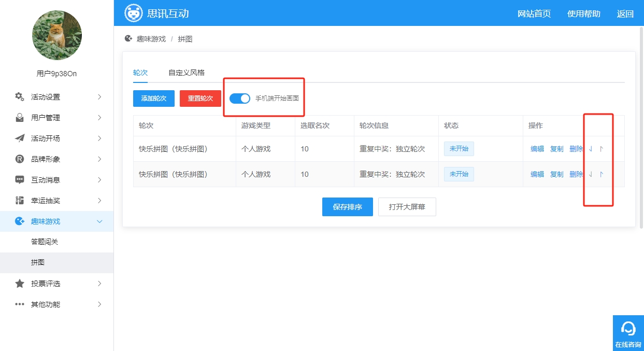Screen dimensions: 644x351
Task: Click the greyed-out move-down arrow icon
Action: 590,174
